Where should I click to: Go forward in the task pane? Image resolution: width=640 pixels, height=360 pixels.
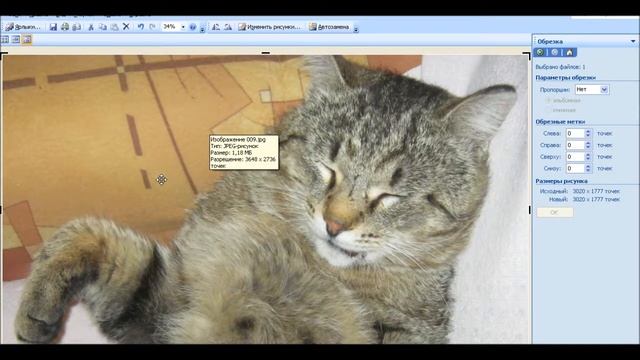pyautogui.click(x=555, y=52)
